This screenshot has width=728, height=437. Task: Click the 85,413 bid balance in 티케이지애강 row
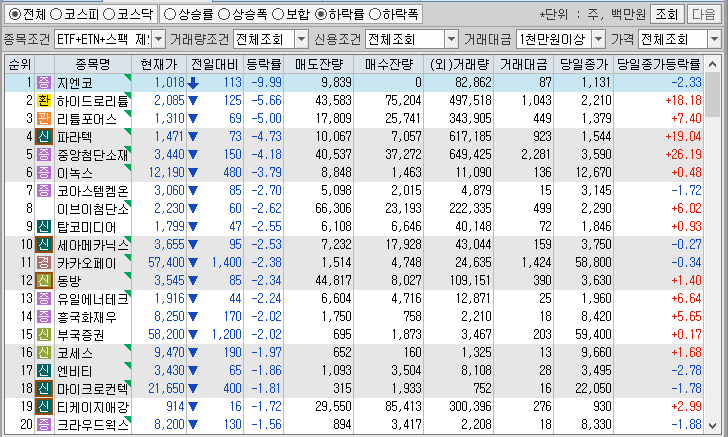[x=403, y=407]
